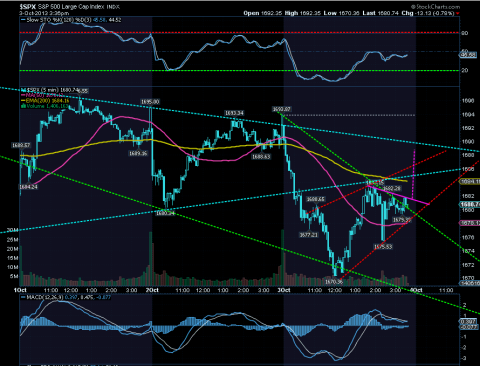
Task: Click the 80 level on the stochastic axis
Action: (x=465, y=33)
